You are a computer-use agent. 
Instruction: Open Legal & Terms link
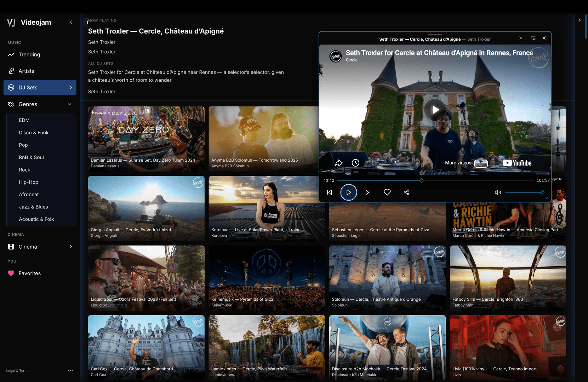[x=18, y=371]
